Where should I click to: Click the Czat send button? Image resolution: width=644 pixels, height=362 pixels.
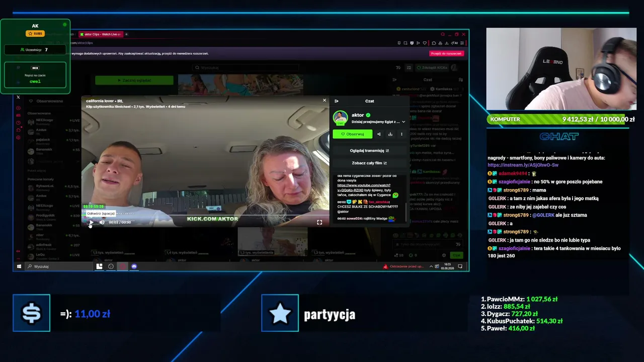tap(456, 255)
